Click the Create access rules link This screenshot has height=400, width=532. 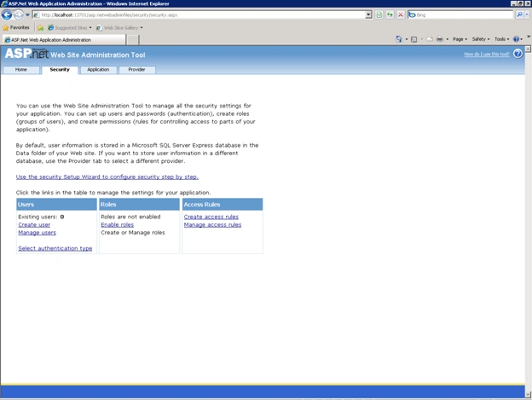pos(211,217)
